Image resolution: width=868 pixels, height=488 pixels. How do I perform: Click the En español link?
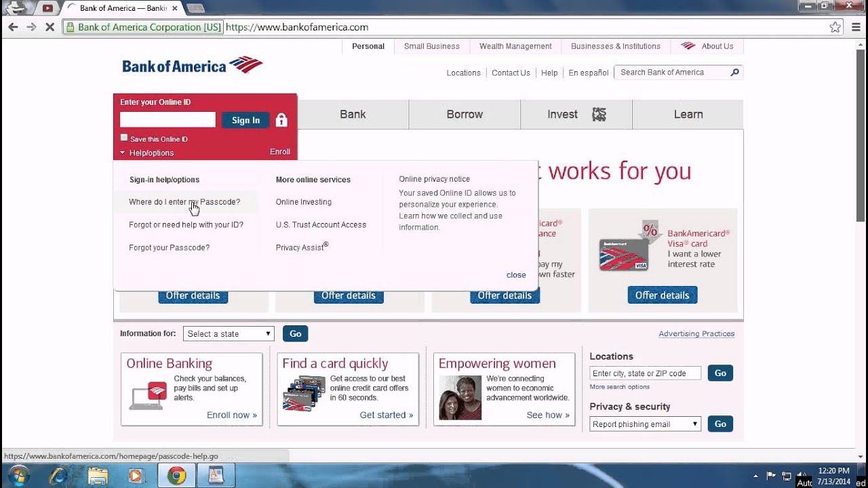pos(588,73)
